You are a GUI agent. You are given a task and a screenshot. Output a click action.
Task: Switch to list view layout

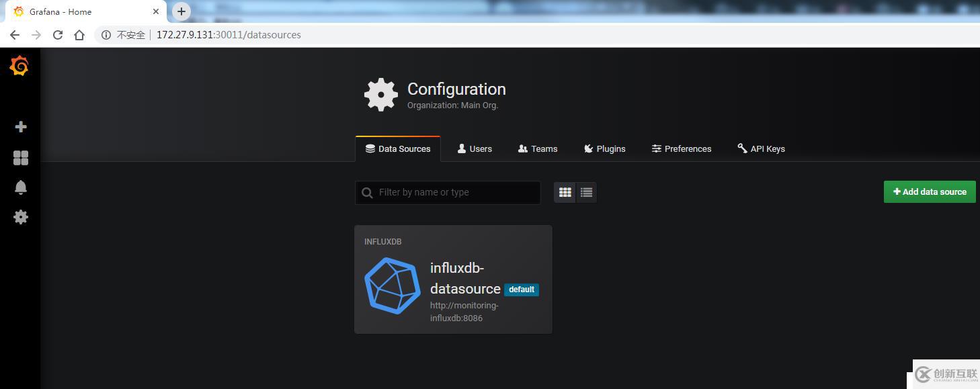pyautogui.click(x=586, y=192)
